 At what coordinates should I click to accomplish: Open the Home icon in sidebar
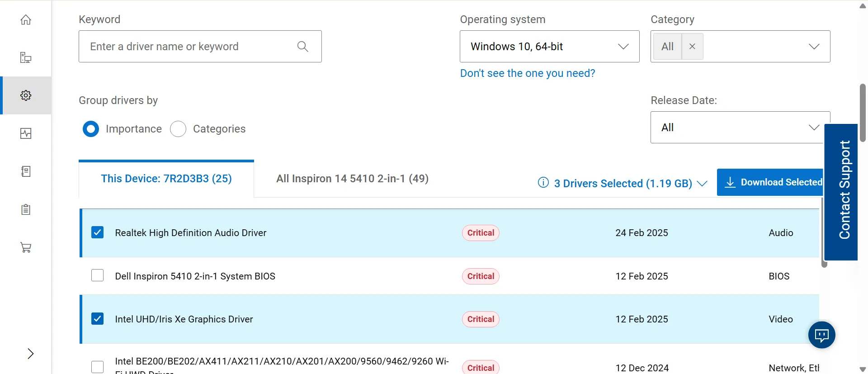pos(26,19)
